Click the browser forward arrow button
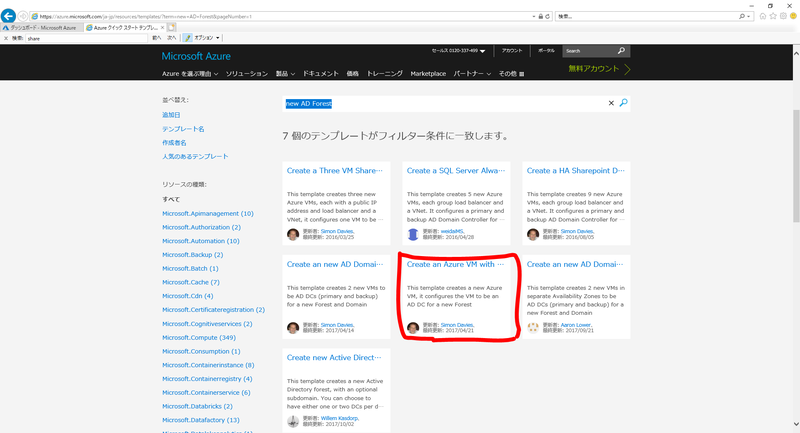This screenshot has height=433, width=800. pos(22,16)
